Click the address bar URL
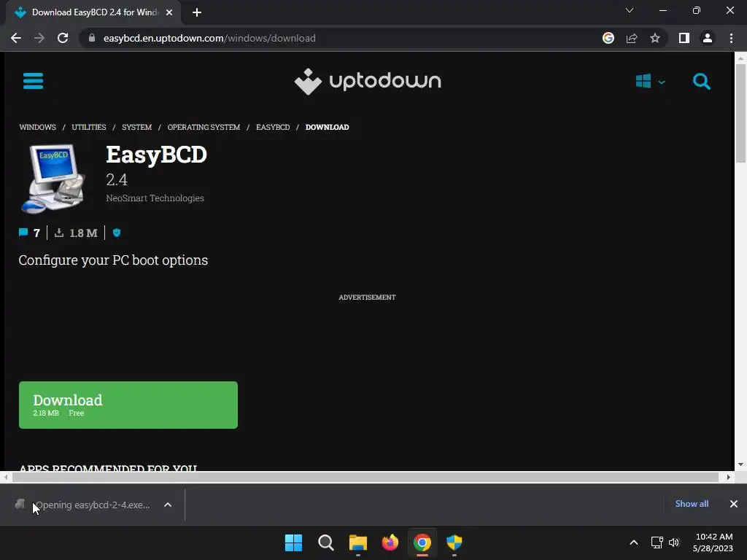Screen dimensions: 747x560 coord(209,38)
